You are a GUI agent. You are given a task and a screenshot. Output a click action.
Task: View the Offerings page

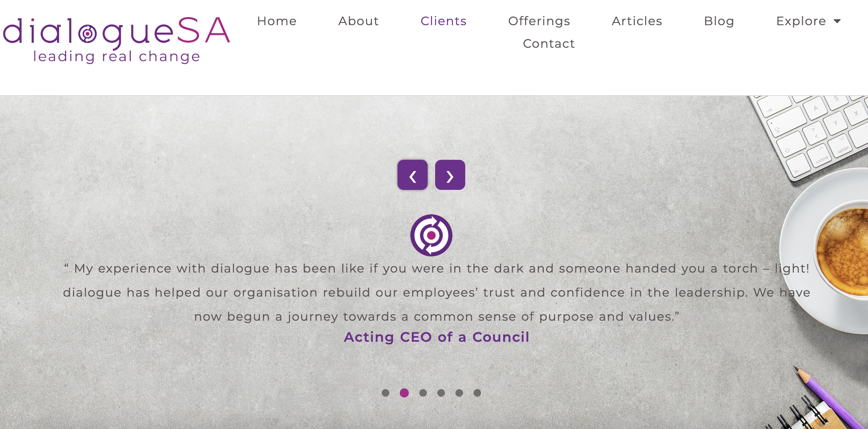539,21
